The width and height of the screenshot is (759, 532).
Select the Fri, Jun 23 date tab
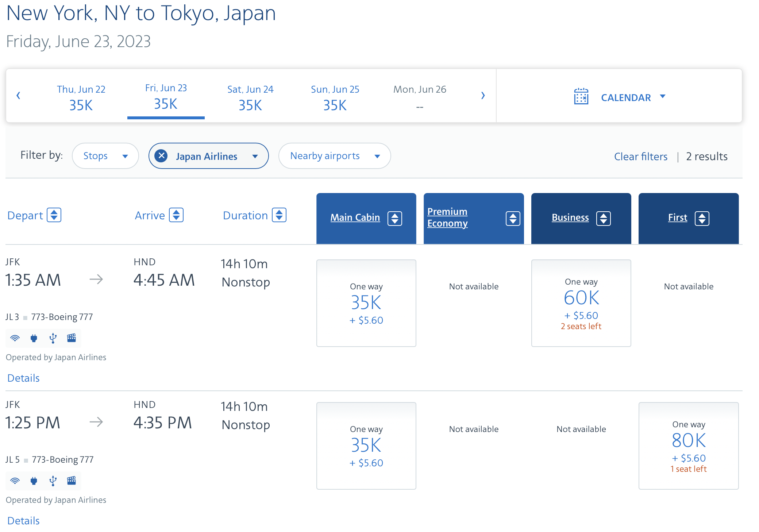coord(166,97)
